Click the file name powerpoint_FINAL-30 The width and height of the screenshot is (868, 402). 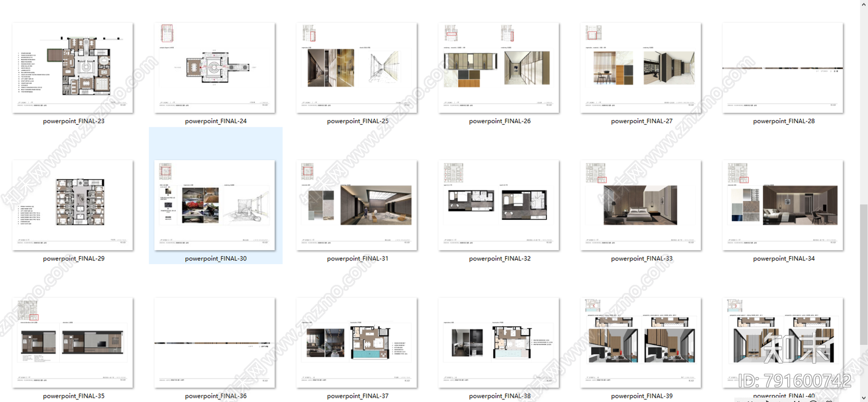pos(216,258)
